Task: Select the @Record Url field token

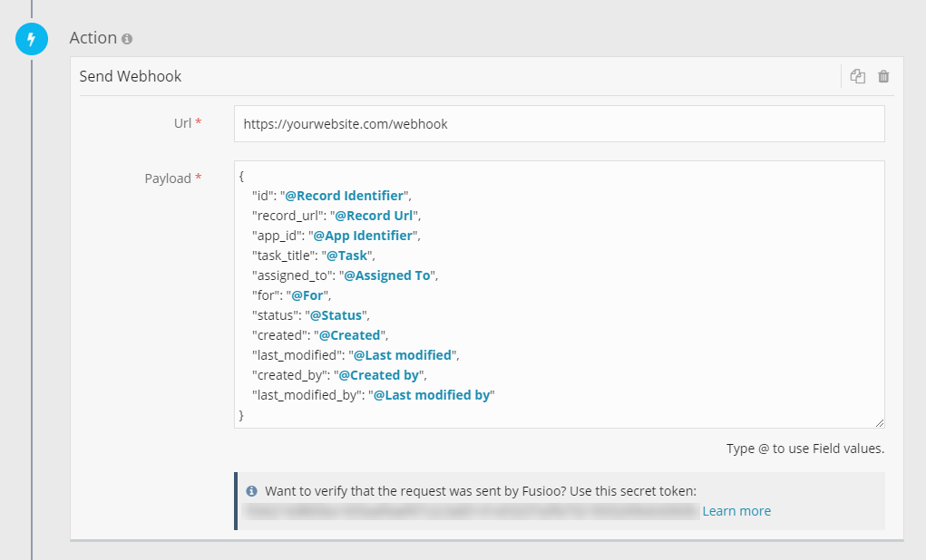Action: coord(373,216)
